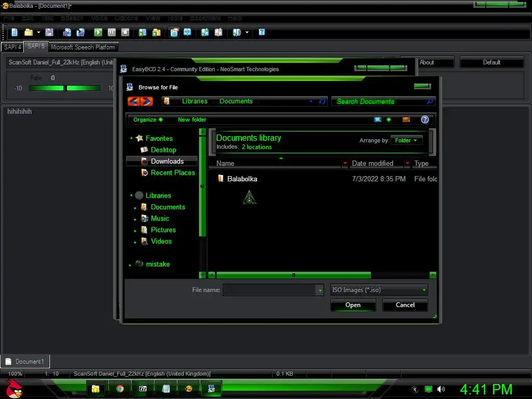Click the blue book icon with green plus
532x399 pixels.
pyautogui.click(x=205, y=32)
